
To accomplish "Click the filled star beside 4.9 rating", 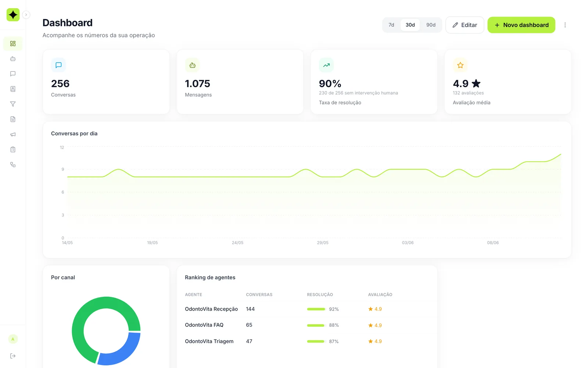I will (476, 84).
